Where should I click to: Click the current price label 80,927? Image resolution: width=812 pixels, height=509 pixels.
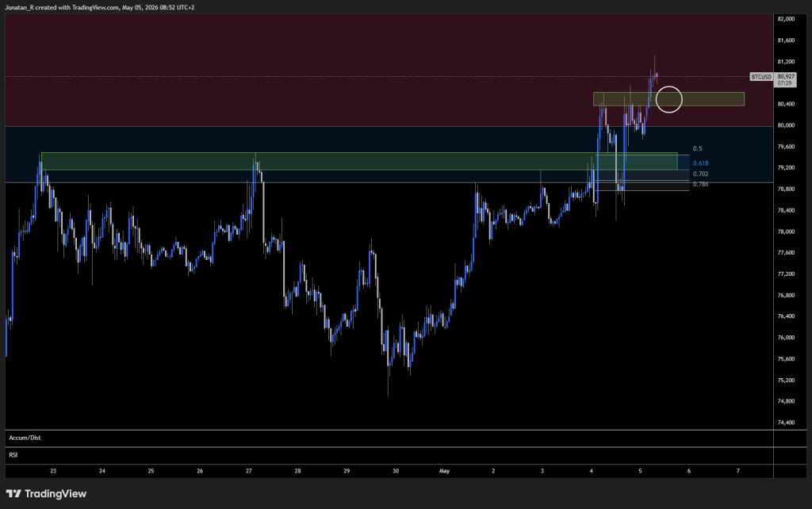[x=786, y=76]
